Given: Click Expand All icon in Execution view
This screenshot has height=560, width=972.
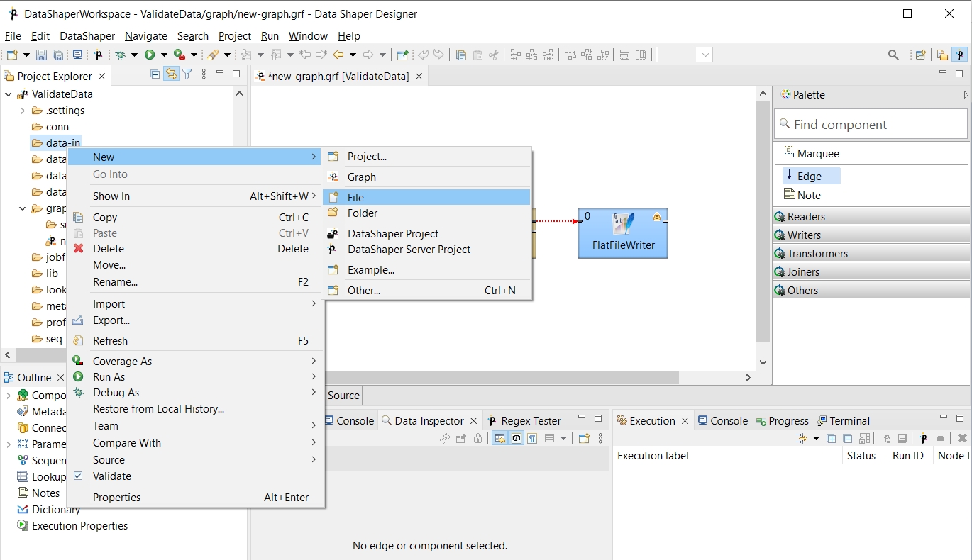Looking at the screenshot, I should point(831,438).
